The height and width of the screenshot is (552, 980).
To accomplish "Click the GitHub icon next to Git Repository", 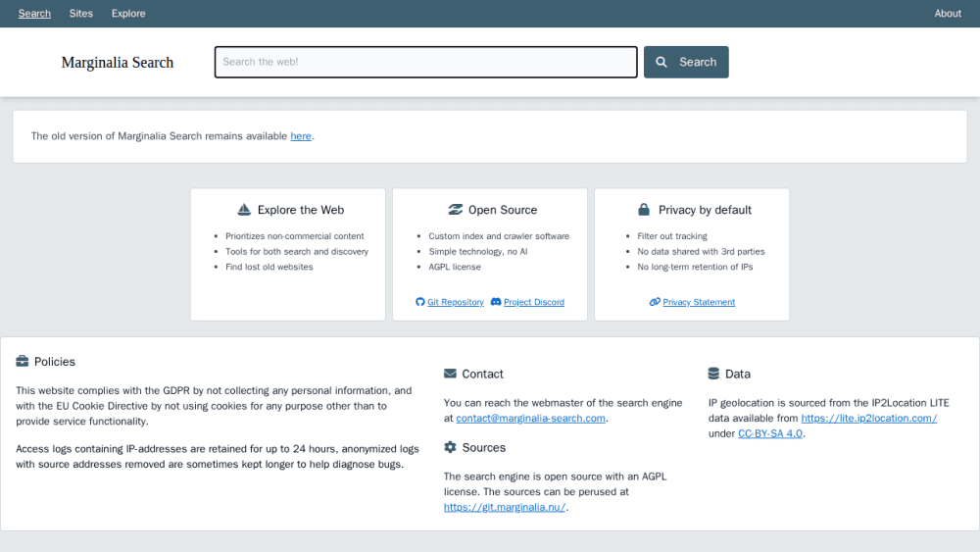I will point(420,302).
